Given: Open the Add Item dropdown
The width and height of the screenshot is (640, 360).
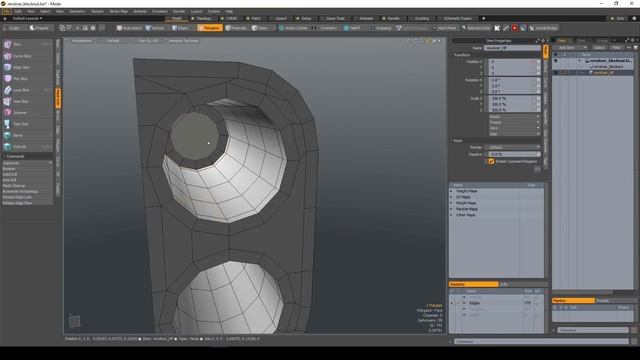Looking at the screenshot, I should [x=571, y=48].
